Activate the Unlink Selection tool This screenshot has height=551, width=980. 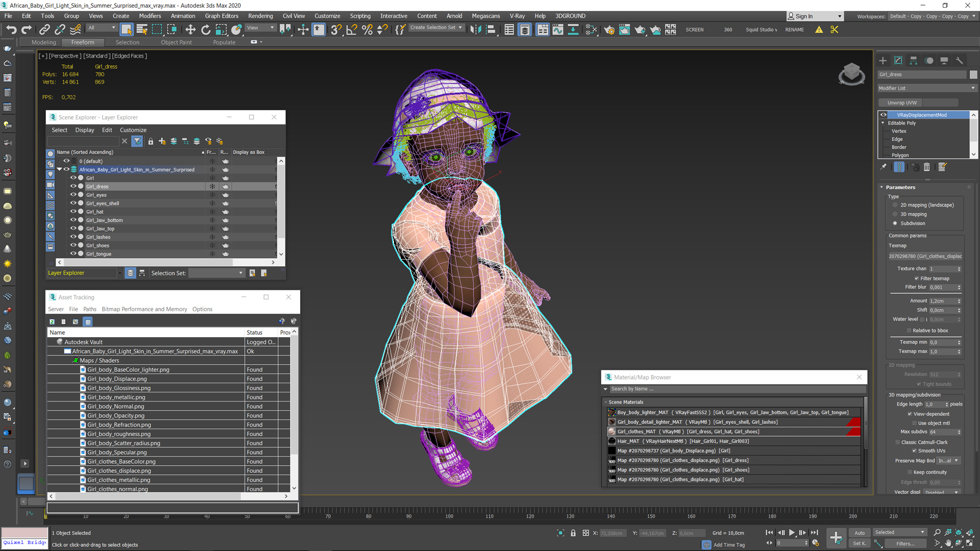[x=60, y=30]
